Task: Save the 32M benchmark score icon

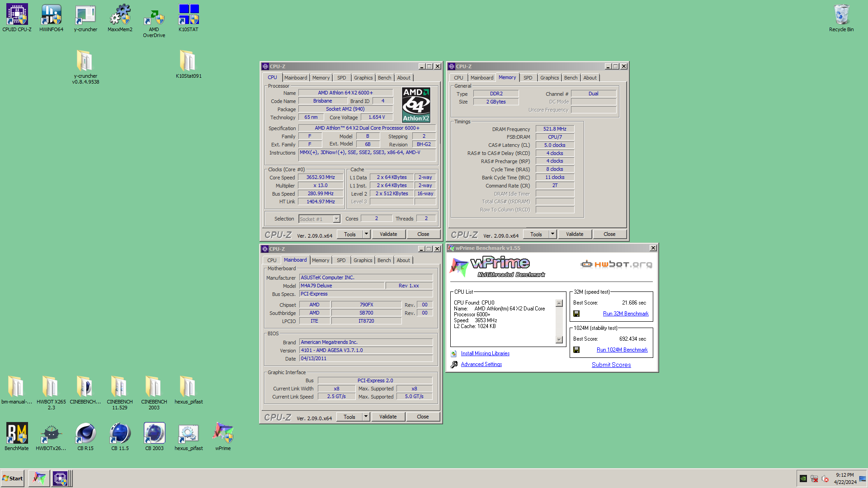Action: click(x=576, y=314)
